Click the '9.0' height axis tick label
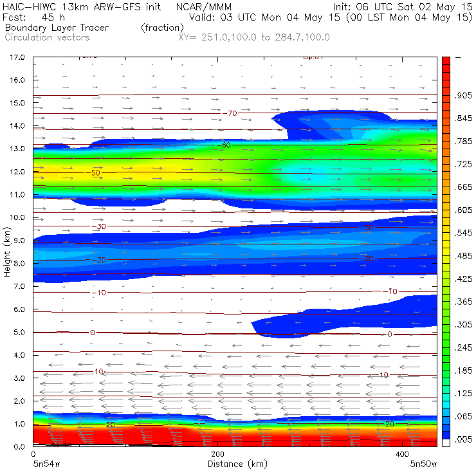This screenshot has width=476, height=476. pos(19,241)
